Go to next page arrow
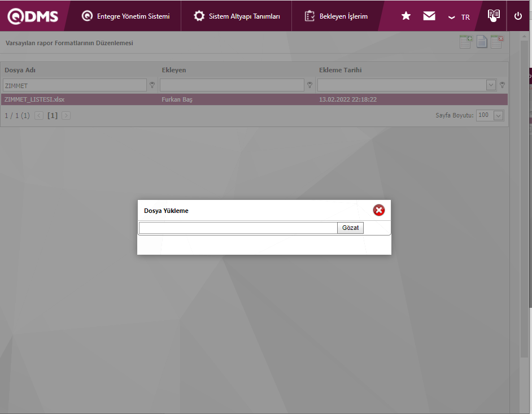Viewport: 532px width, 414px height. 66,116
